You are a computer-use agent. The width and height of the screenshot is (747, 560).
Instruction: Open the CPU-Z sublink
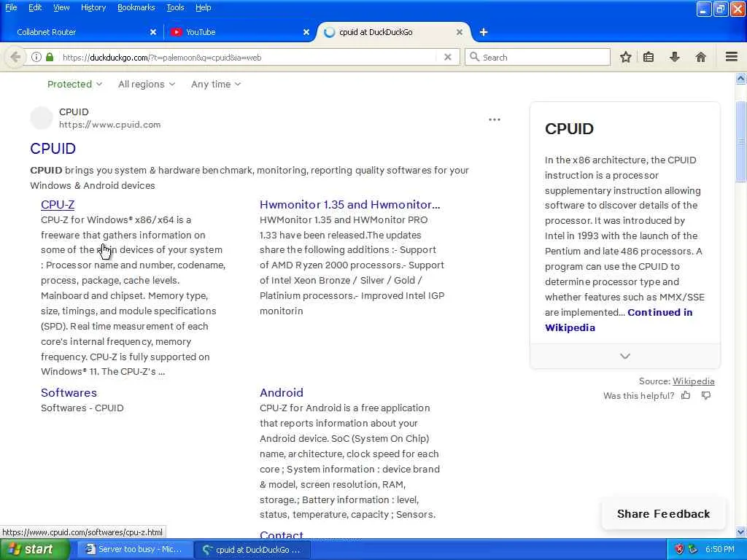pyautogui.click(x=58, y=205)
